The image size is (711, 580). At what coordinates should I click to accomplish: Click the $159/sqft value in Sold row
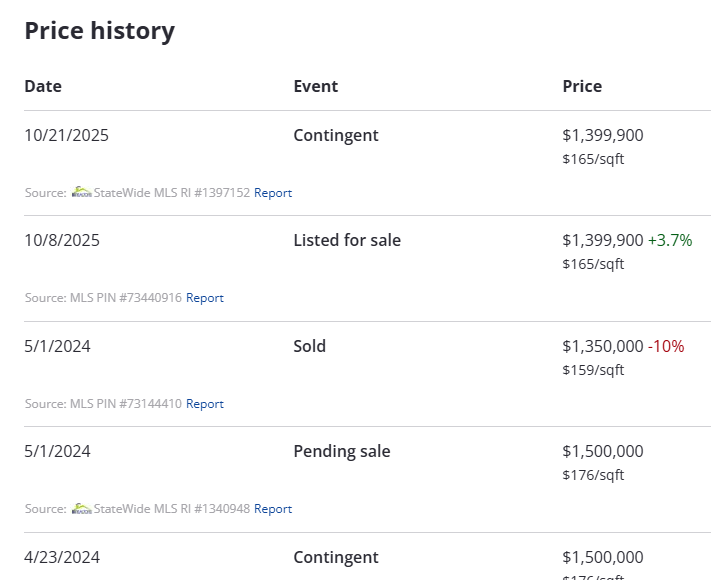[x=593, y=370]
